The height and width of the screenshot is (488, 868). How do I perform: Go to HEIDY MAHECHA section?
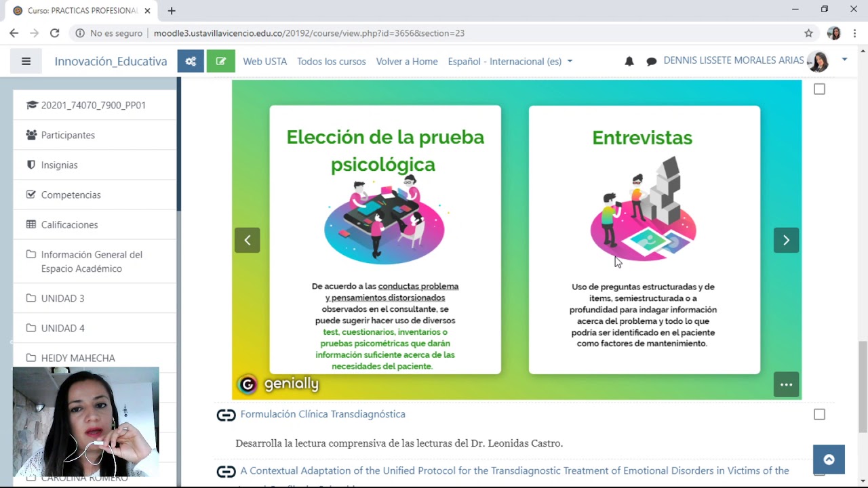(x=94, y=357)
